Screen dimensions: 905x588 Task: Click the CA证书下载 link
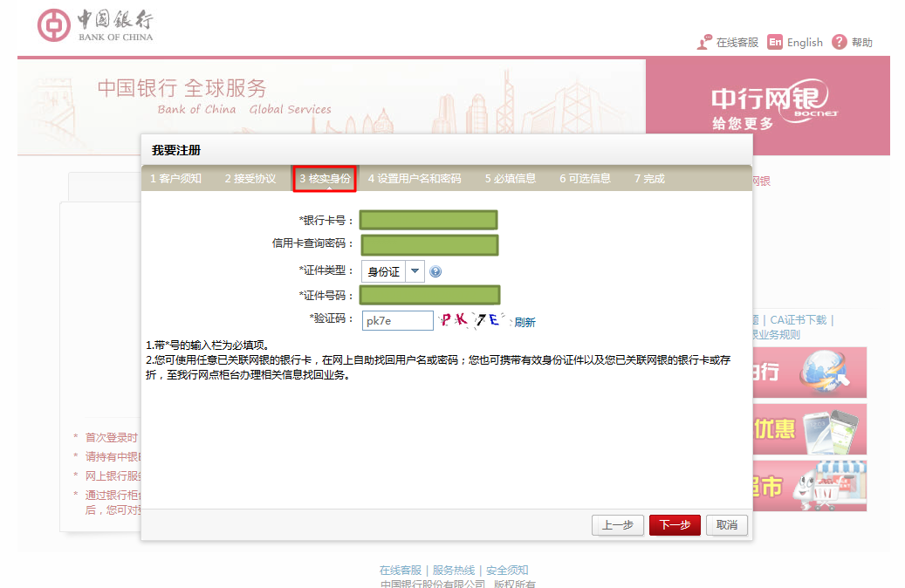[x=799, y=319]
